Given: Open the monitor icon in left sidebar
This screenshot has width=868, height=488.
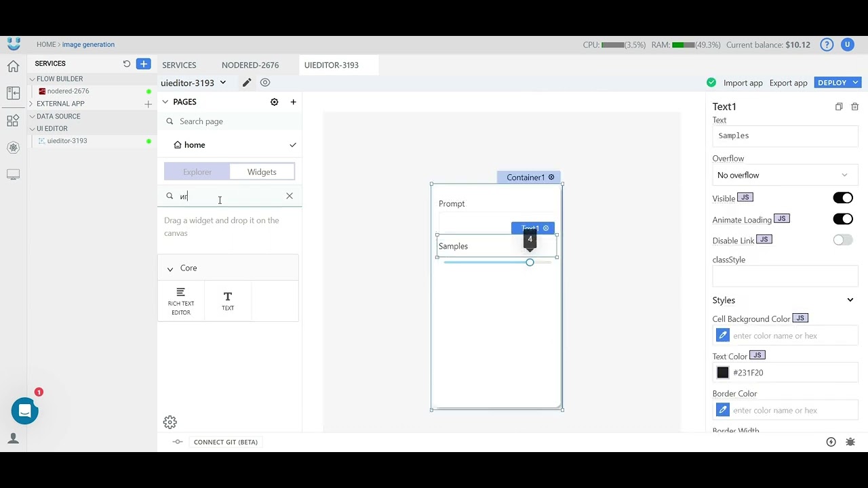Looking at the screenshot, I should coord(13,175).
